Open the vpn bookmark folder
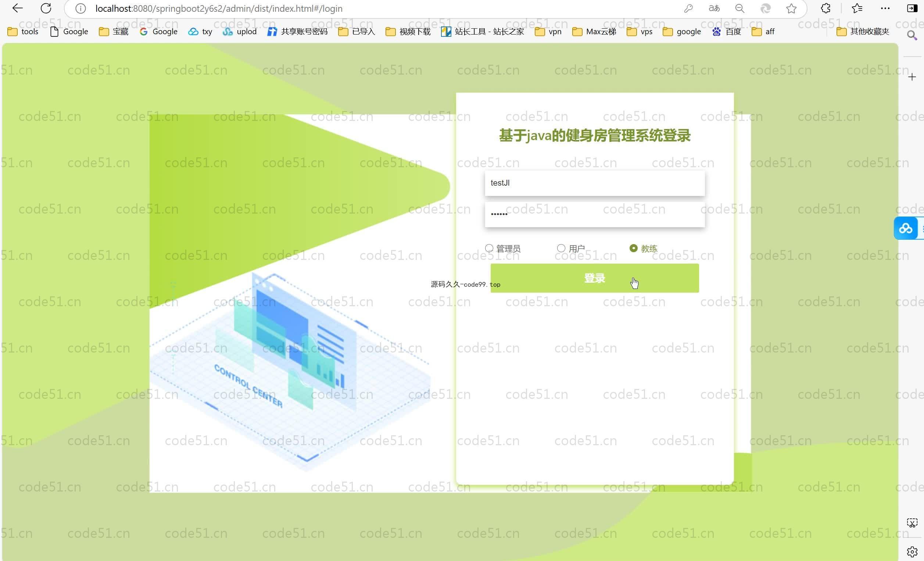 pos(548,32)
